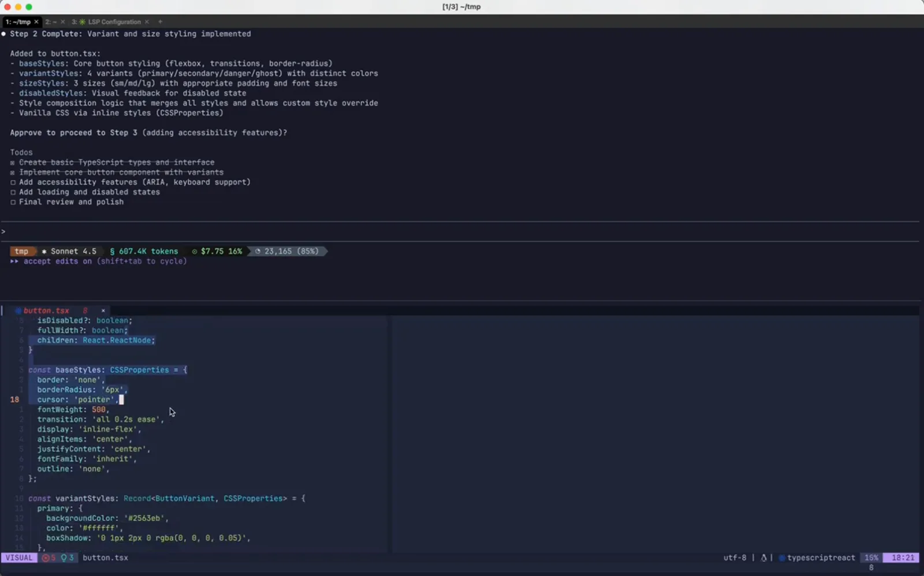The width and height of the screenshot is (924, 576).
Task: Close the '1: ~/tmp' terminal tab
Action: pyautogui.click(x=36, y=22)
